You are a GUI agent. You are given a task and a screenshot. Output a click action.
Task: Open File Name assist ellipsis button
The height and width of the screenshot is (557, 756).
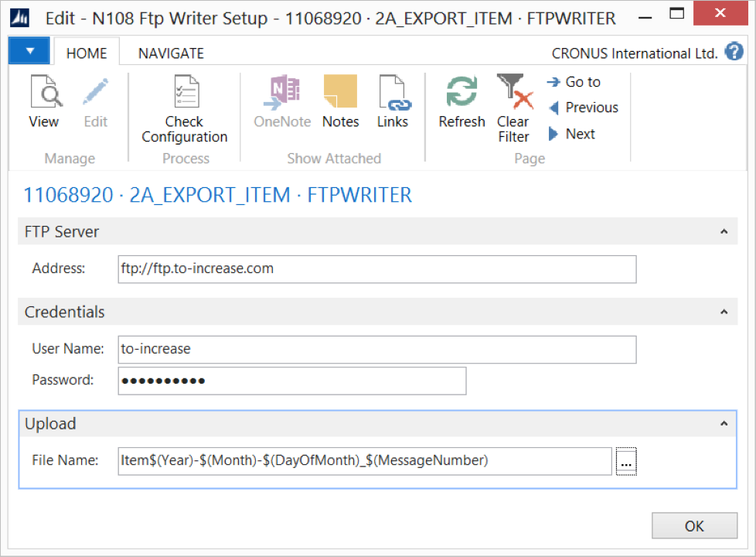pos(626,461)
